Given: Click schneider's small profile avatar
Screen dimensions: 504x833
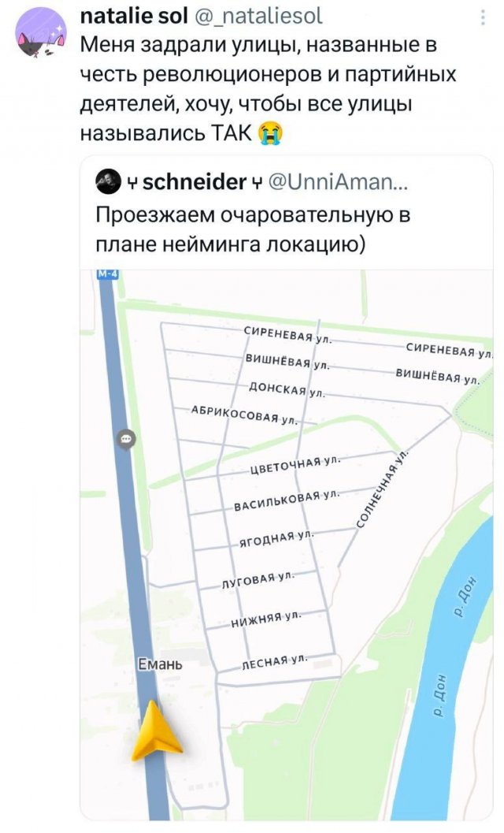Looking at the screenshot, I should [x=106, y=183].
